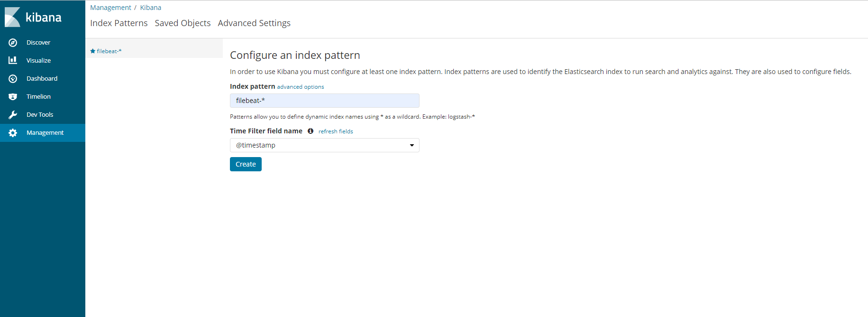Screen dimensions: 868x317
Task: Click the Time Filter info icon
Action: [x=311, y=131]
